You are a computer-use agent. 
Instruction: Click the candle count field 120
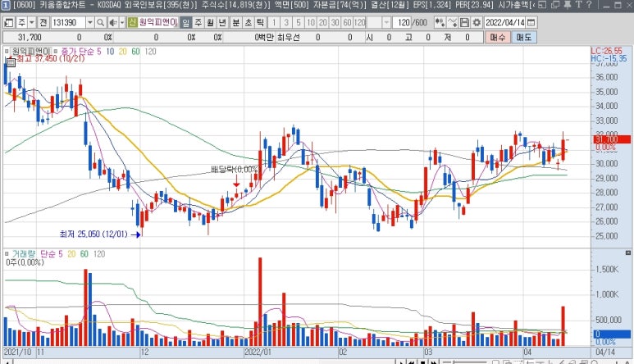click(404, 23)
